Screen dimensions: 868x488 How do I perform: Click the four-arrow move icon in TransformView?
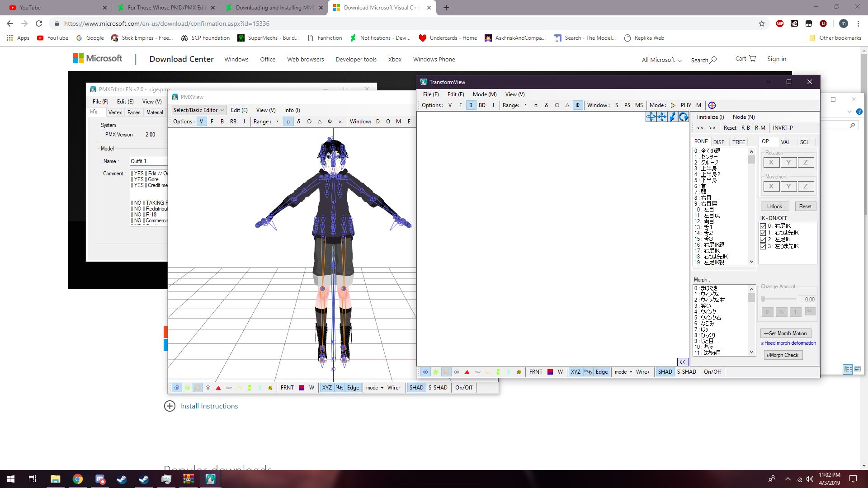point(662,117)
